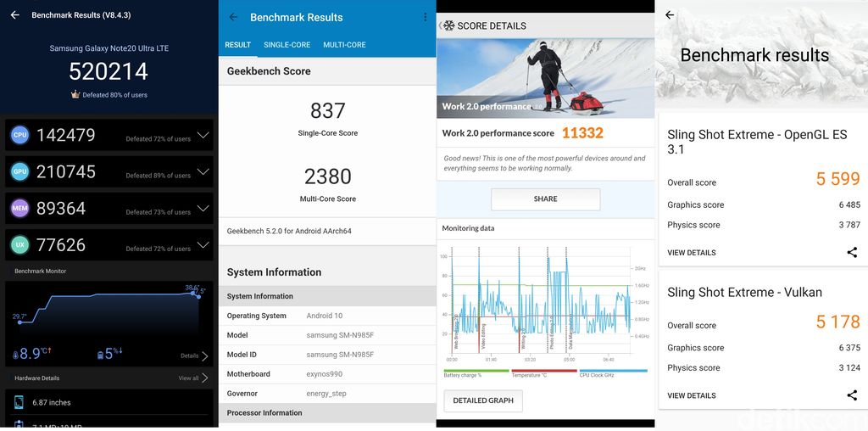Click the Motherboard exynos990 row

coord(327,374)
